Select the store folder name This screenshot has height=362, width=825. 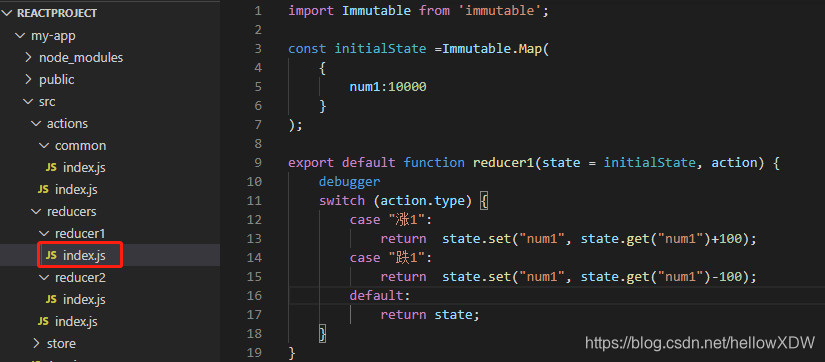[62, 344]
